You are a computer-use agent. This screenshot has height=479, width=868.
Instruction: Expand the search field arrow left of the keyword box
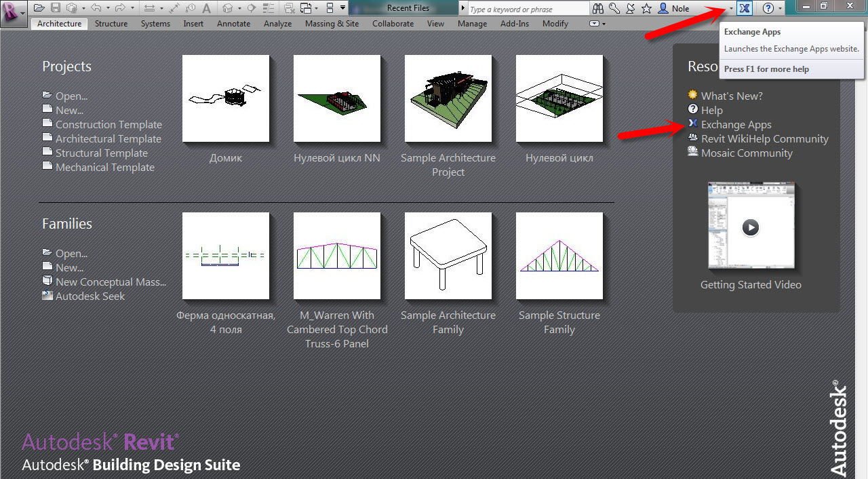(x=463, y=8)
